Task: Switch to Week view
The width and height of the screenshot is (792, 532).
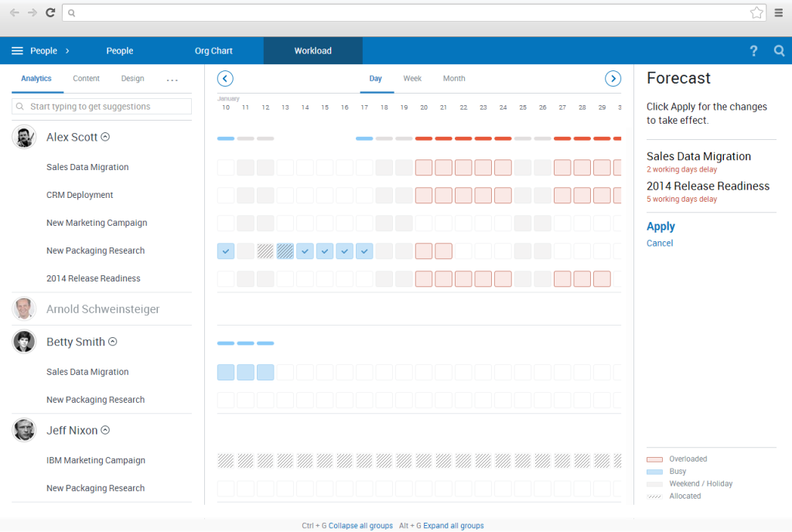Action: [x=412, y=78]
